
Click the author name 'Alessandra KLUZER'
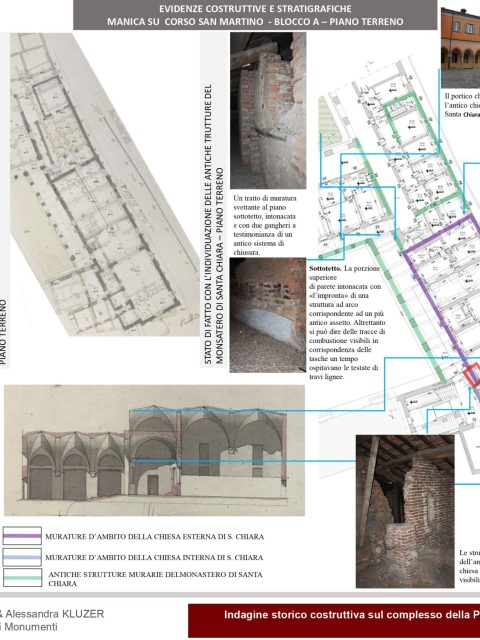click(55, 613)
